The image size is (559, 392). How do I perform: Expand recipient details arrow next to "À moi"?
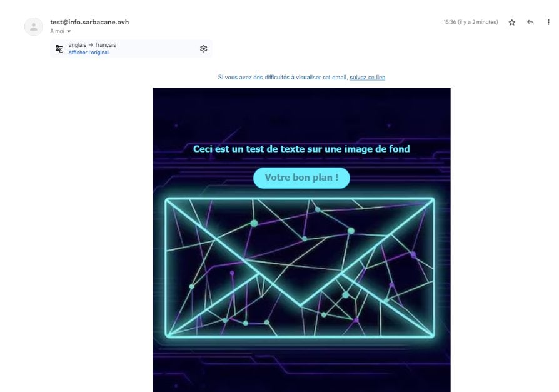69,31
